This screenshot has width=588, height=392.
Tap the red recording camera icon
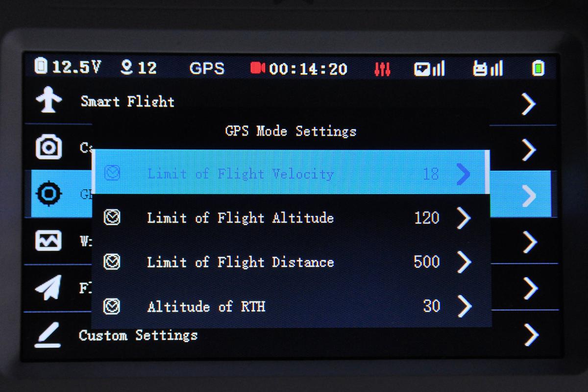(258, 68)
